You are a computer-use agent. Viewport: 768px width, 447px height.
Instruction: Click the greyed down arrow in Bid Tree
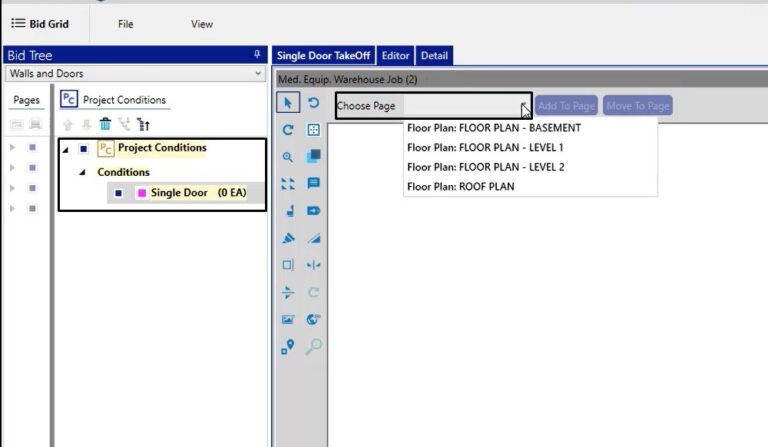pyautogui.click(x=86, y=125)
